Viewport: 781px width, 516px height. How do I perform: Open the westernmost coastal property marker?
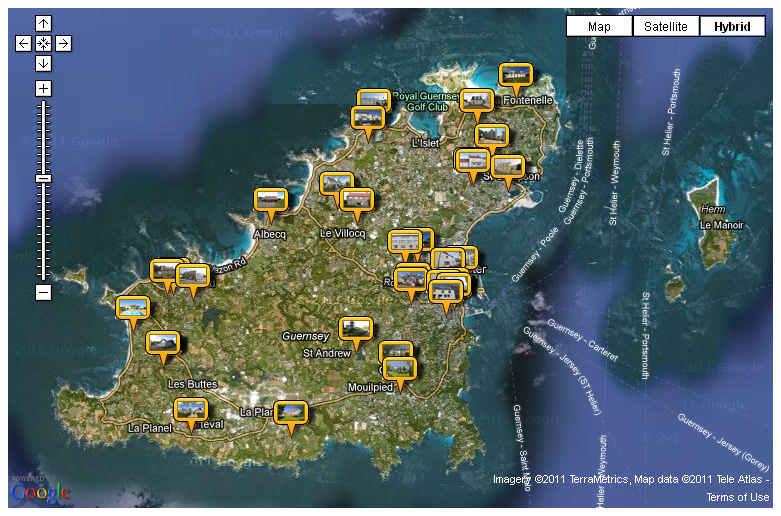pyautogui.click(x=132, y=308)
